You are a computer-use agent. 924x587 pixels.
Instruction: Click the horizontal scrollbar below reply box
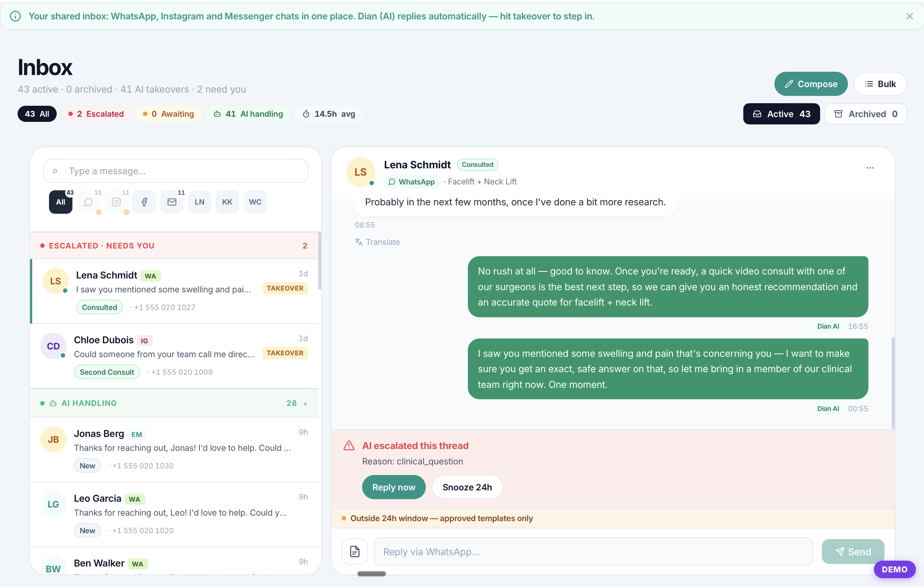click(371, 573)
